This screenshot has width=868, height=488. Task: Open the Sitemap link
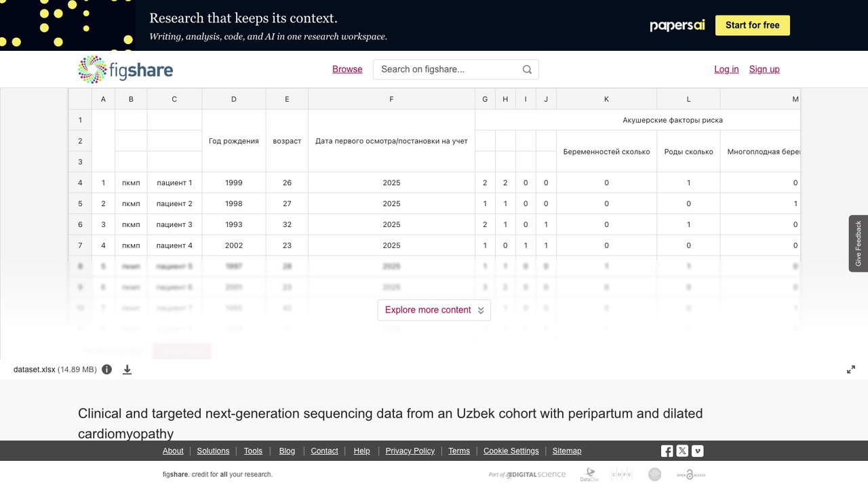(567, 451)
